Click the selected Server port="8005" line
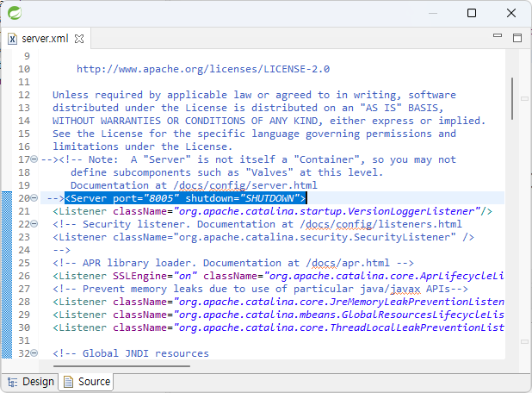 (x=185, y=198)
